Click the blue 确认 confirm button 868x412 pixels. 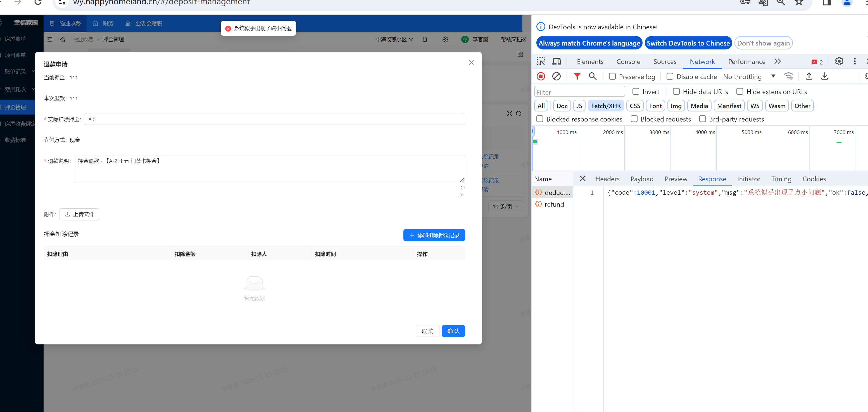click(453, 331)
